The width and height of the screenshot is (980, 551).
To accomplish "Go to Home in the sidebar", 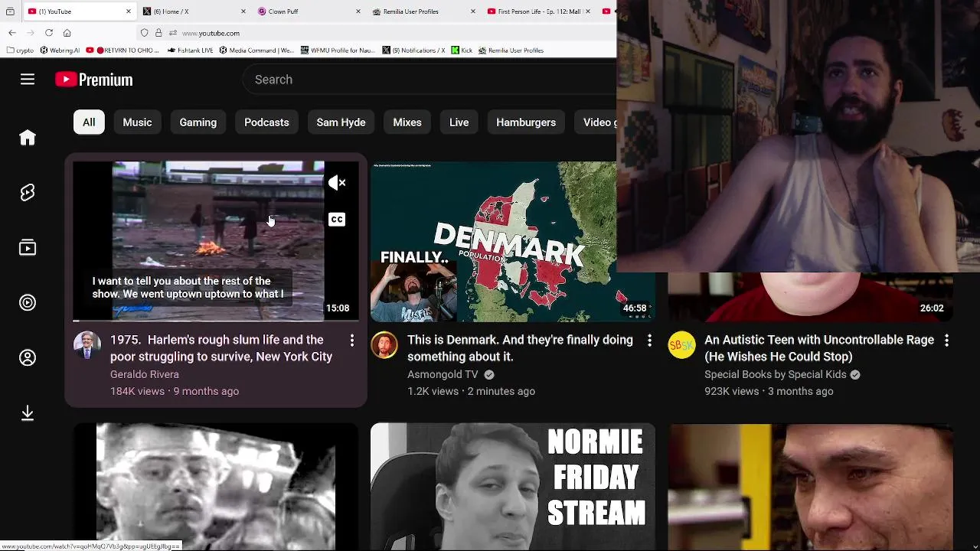I will point(28,138).
